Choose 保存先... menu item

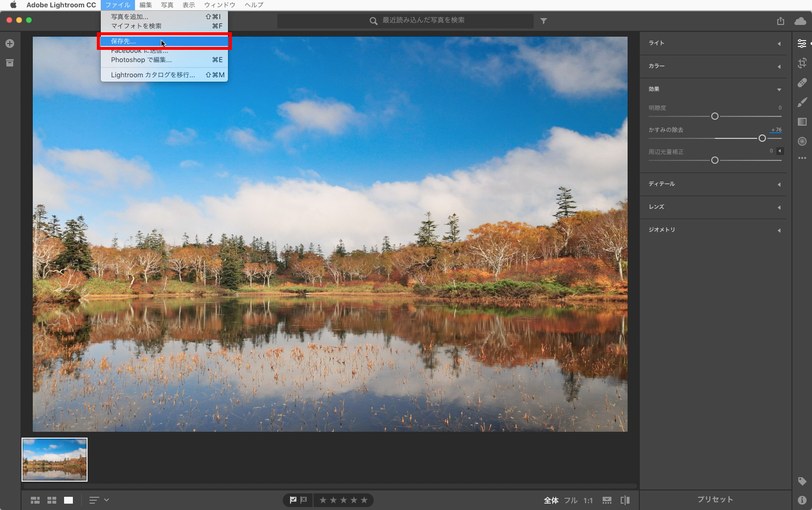(164, 41)
